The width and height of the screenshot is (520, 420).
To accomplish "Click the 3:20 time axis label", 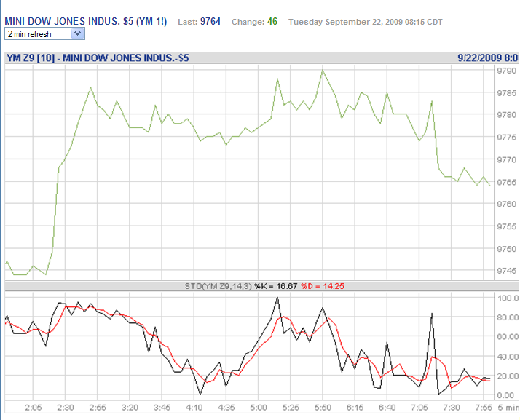I will click(130, 408).
